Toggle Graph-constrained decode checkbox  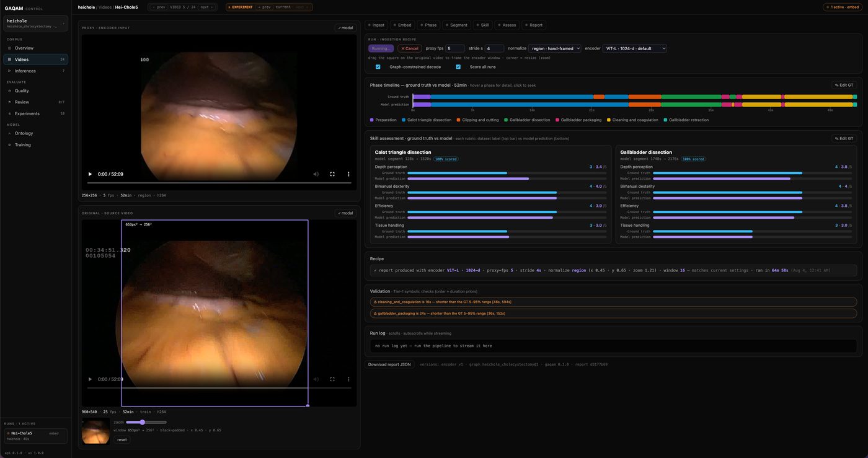378,67
